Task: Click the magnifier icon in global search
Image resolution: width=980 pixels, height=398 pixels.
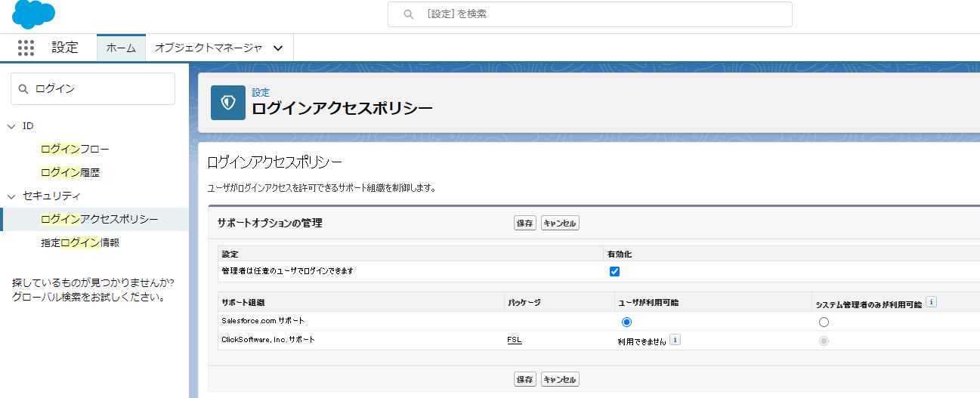Action: coord(409,14)
